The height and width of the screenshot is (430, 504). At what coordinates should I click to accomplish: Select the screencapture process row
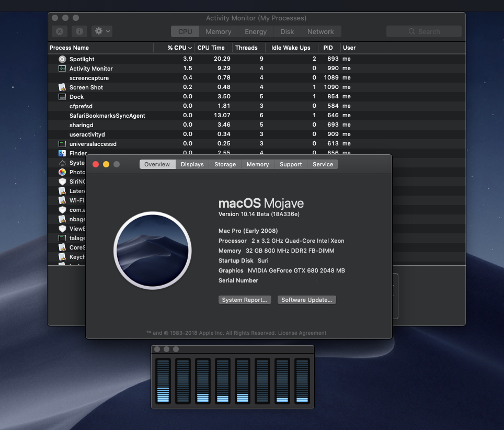(x=257, y=78)
